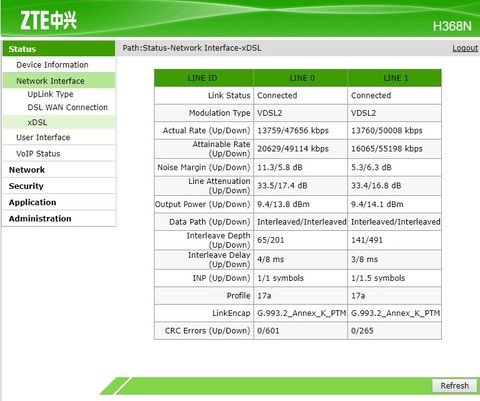Click the 4/8 ms delay value

coord(270,260)
